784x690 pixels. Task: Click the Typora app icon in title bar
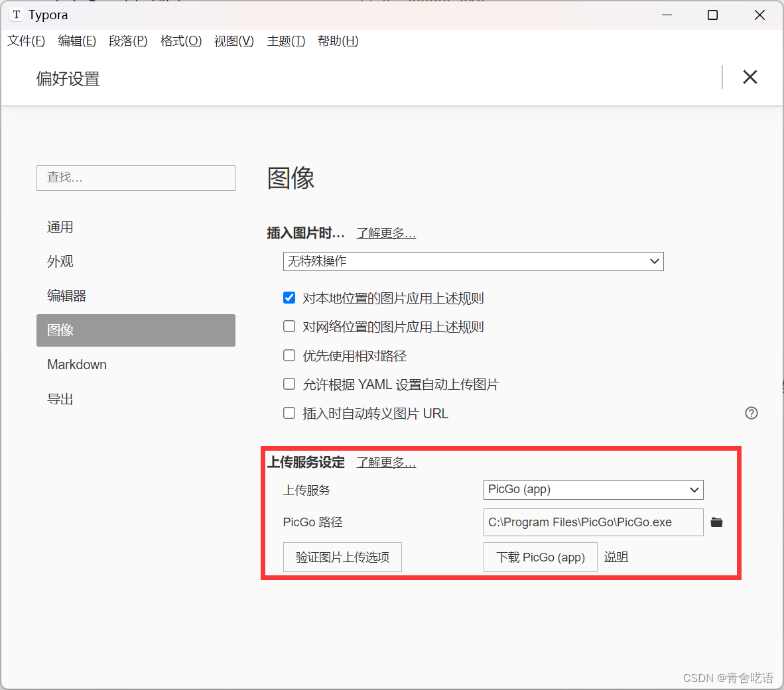point(17,15)
